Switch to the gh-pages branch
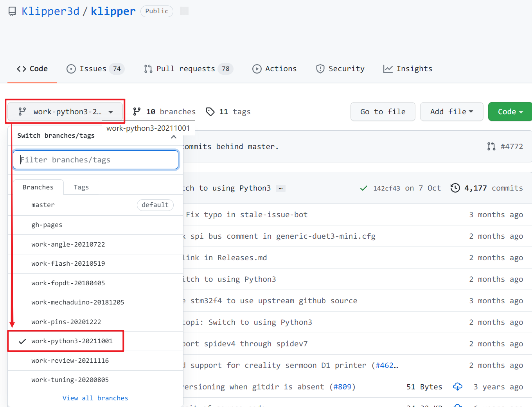532x407 pixels. (95, 225)
